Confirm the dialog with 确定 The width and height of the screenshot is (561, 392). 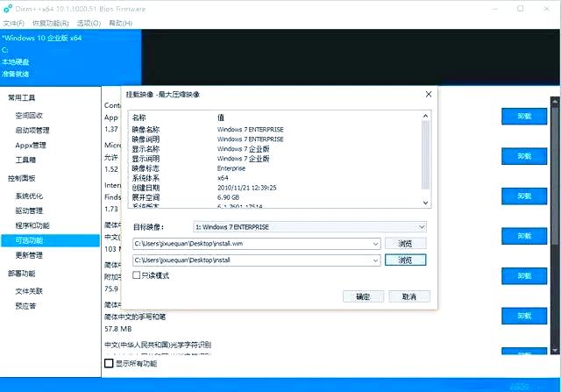pyautogui.click(x=363, y=296)
